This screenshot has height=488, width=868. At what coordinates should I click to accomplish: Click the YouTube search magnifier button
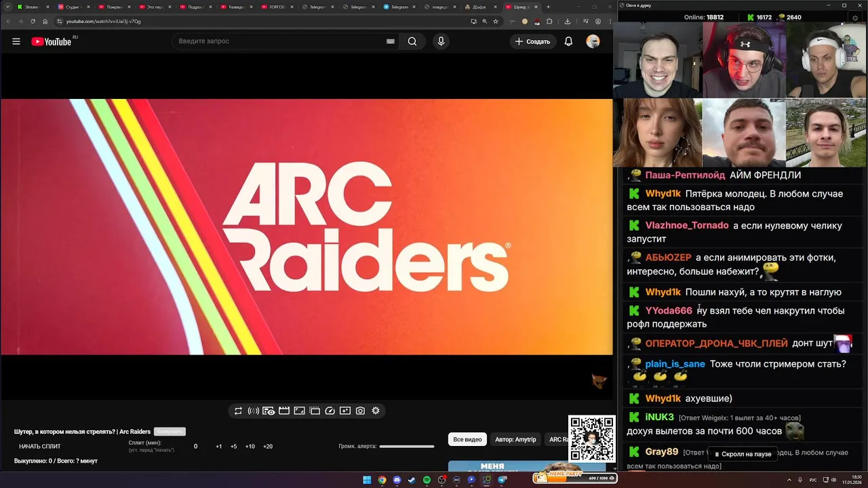(x=412, y=41)
